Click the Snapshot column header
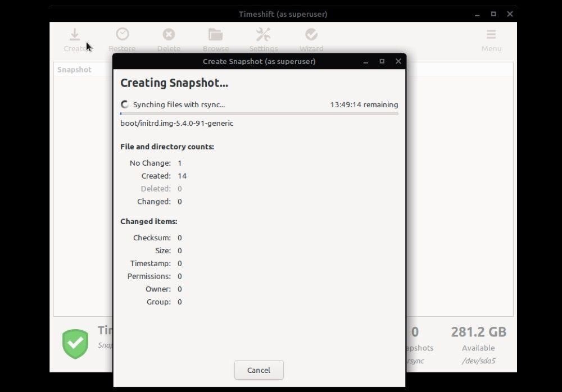Image resolution: width=562 pixels, height=392 pixels. tap(74, 70)
